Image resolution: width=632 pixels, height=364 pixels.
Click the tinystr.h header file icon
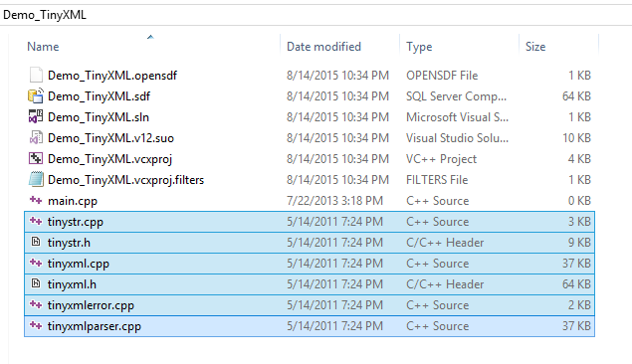[36, 242]
